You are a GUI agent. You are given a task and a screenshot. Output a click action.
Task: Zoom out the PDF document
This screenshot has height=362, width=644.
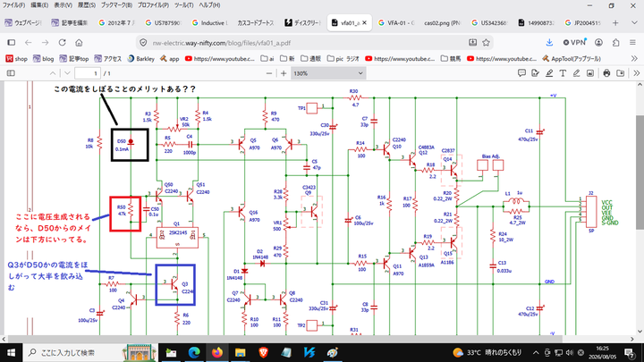269,73
